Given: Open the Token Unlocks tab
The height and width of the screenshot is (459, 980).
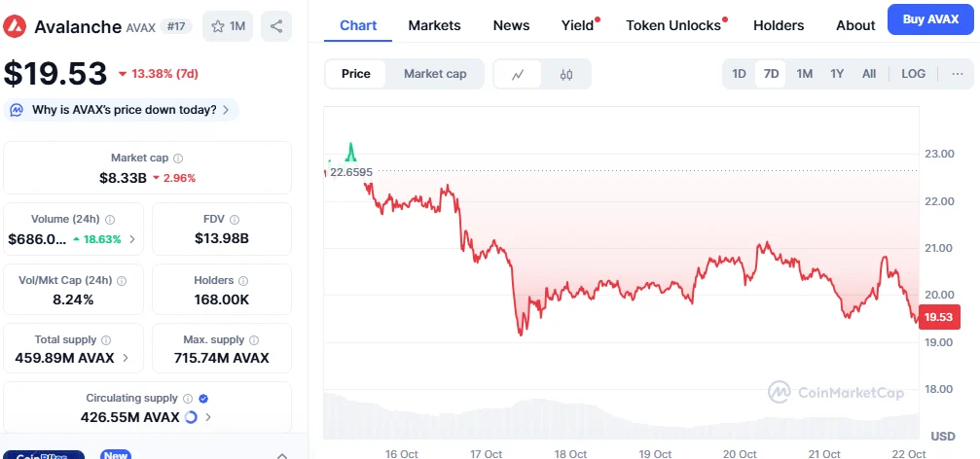Looking at the screenshot, I should [673, 25].
